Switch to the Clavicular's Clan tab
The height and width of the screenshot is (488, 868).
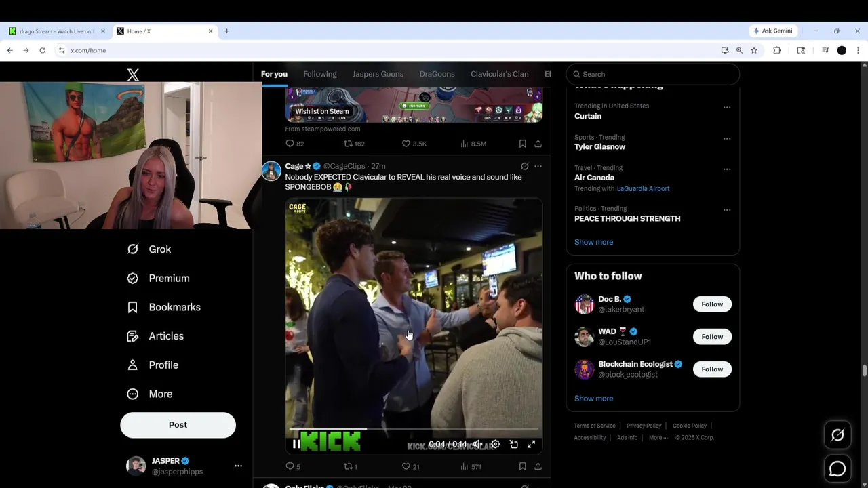499,74
